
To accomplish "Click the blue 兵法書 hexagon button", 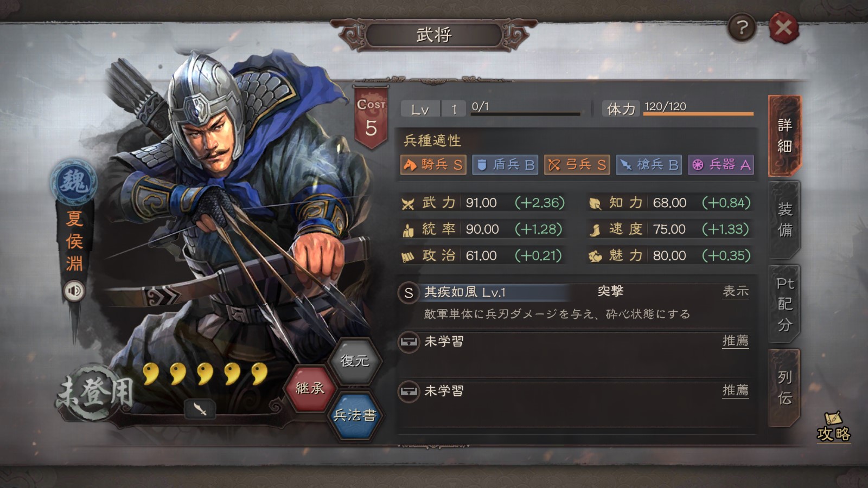I will point(354,415).
